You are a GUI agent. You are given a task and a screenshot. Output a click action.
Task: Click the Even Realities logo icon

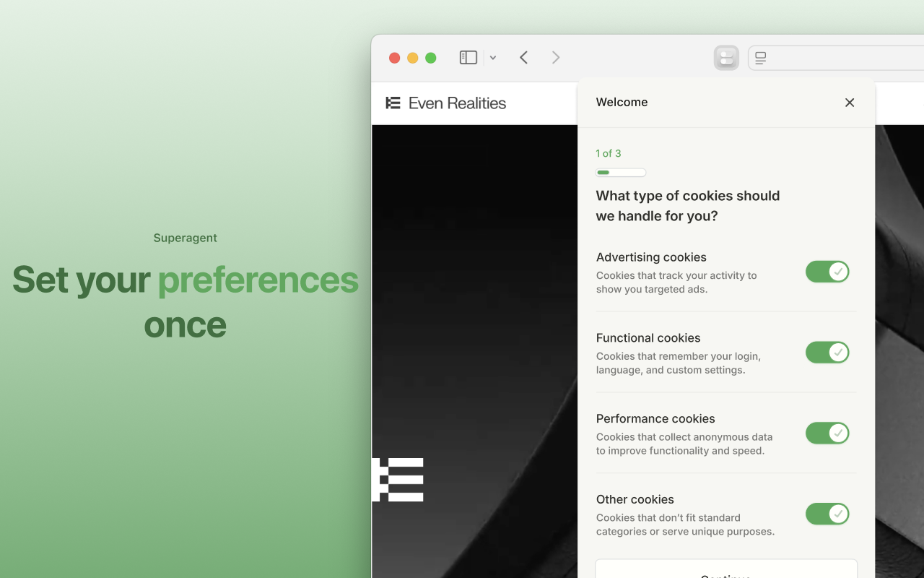393,103
